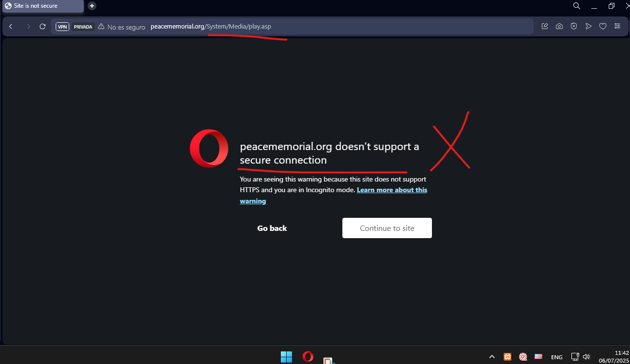The height and width of the screenshot is (364, 630).
Task: Open the tab search magnifier icon
Action: pyautogui.click(x=577, y=6)
